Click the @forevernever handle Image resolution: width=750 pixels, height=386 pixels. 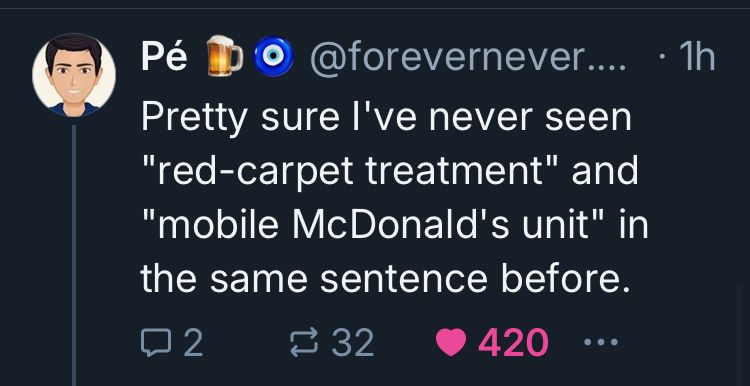tap(468, 57)
